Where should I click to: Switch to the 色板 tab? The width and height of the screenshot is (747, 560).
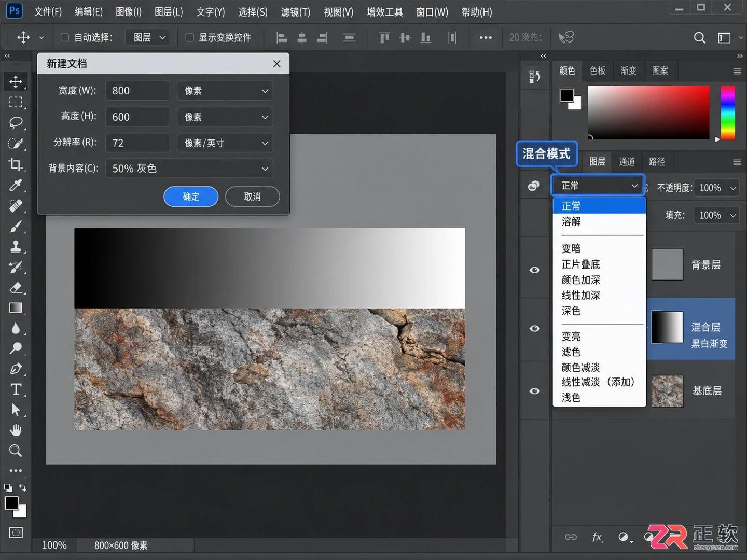point(597,71)
